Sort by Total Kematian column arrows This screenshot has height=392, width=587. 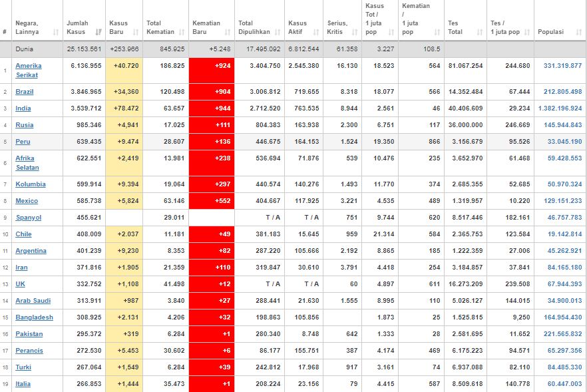tap(182, 32)
